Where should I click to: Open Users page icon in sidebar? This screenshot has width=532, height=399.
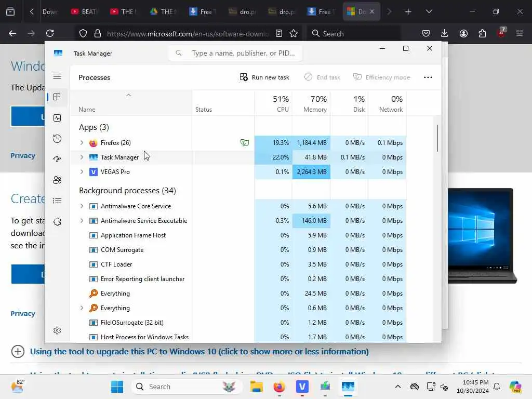[x=57, y=180]
